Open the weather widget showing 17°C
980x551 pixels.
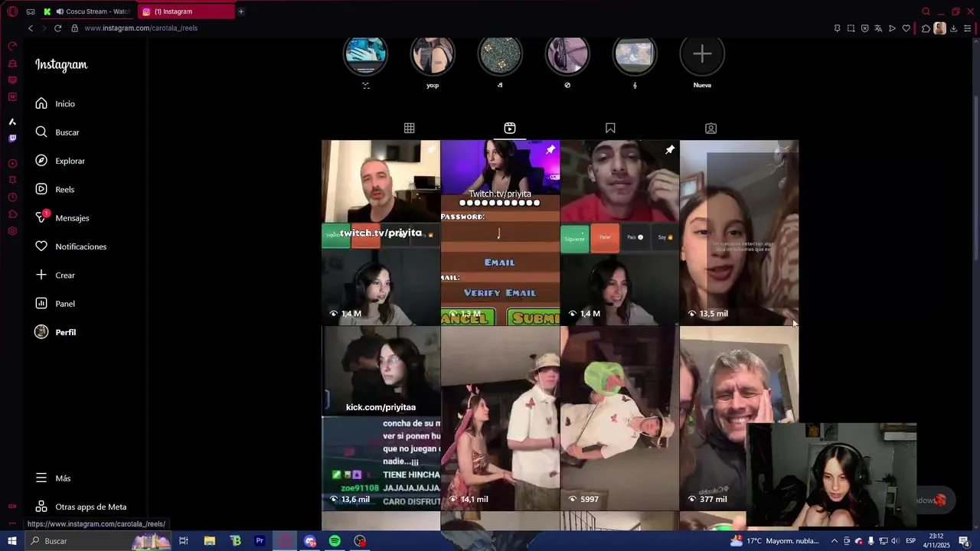point(775,541)
